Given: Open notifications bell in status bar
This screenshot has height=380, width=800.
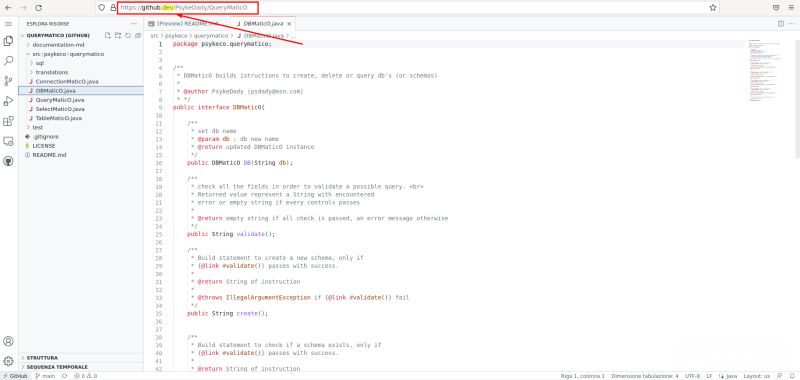Looking at the screenshot, I should 793,376.
